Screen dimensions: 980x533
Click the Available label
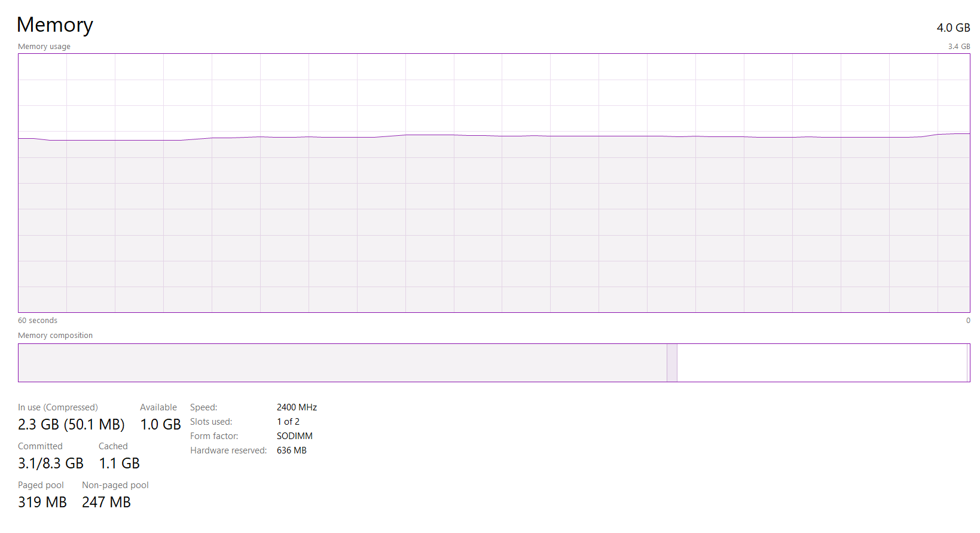[x=158, y=407]
